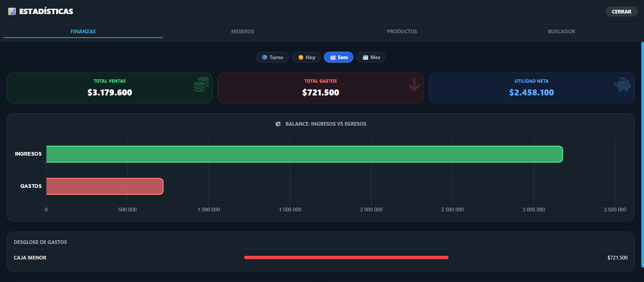Click the INGRESOS axis label
644x282 pixels.
[28, 154]
